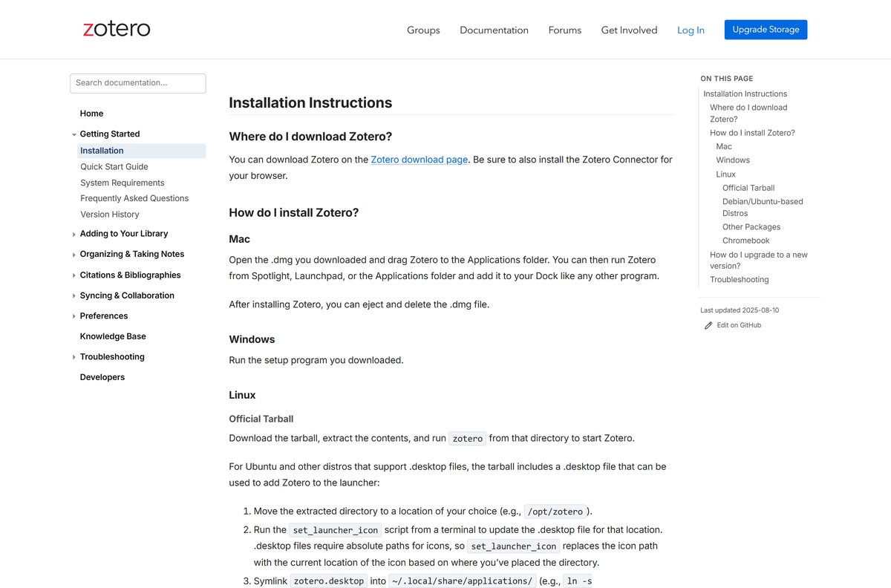Open the Citations & Bibliographies section
This screenshot has height=588, width=891.
(x=131, y=275)
